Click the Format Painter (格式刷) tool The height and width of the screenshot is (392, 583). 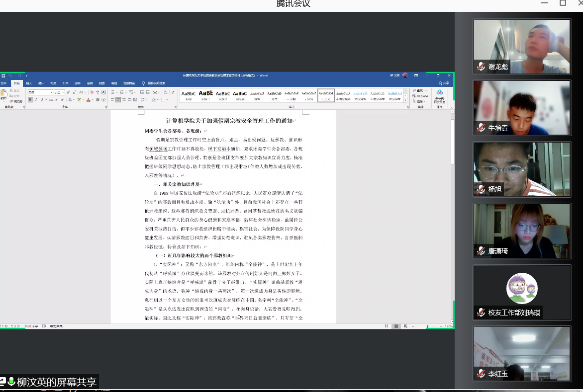(17, 101)
